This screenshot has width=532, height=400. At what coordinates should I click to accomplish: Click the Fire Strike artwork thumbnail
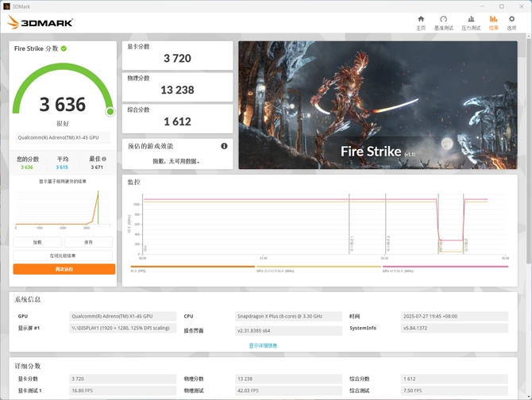pyautogui.click(x=377, y=105)
